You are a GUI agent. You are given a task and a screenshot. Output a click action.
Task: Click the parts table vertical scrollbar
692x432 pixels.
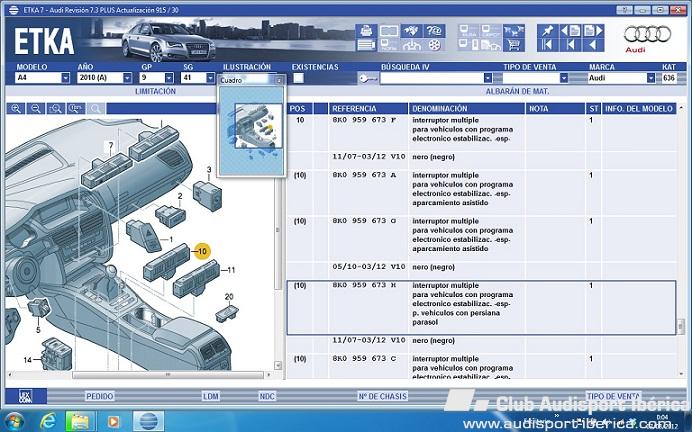coord(681,327)
